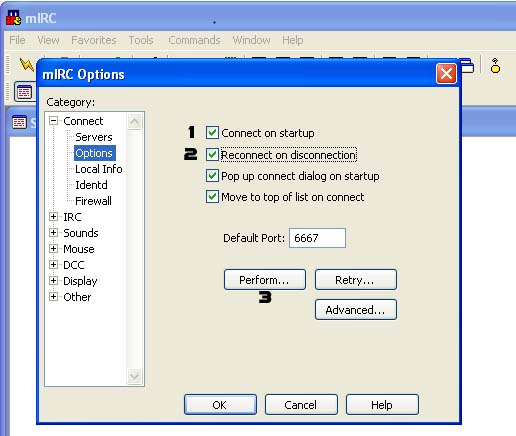
Task: Collapse the Connect category tree
Action: [x=53, y=121]
